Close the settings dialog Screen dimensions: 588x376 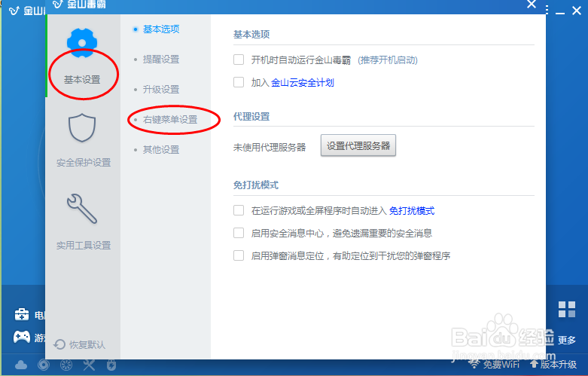[x=532, y=5]
